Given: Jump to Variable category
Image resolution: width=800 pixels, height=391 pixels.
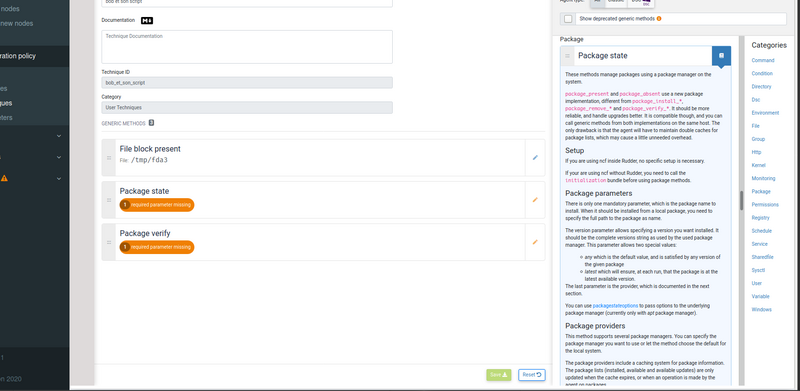Looking at the screenshot, I should 760,297.
